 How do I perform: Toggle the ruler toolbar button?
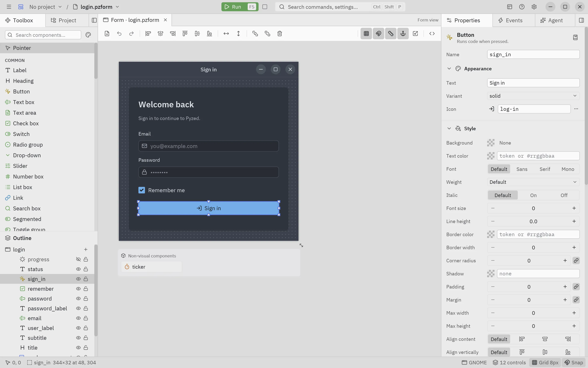coord(391,34)
